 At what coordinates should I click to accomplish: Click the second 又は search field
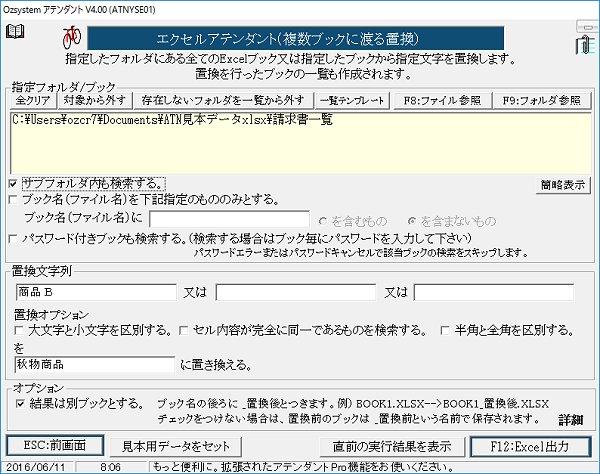296,292
